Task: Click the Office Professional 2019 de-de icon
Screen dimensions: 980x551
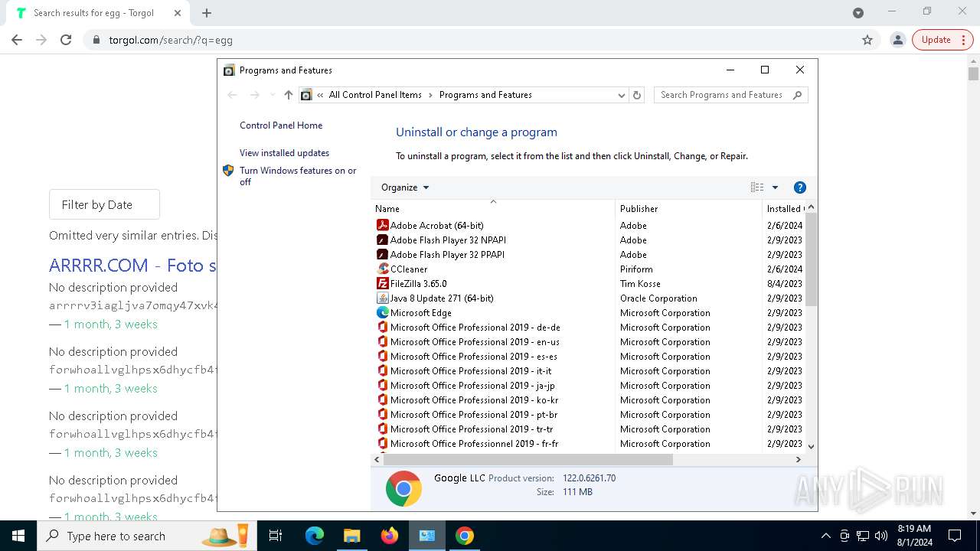Action: pos(383,328)
